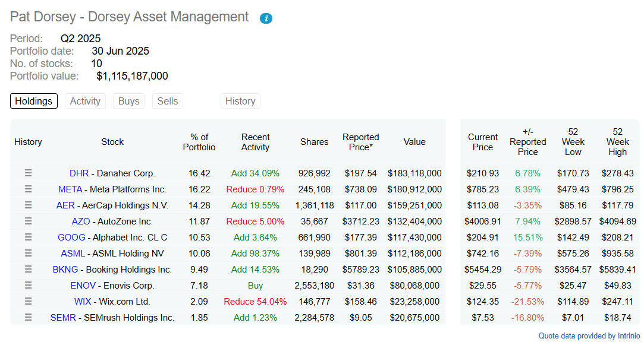Screen dimensions: 644x345
Task: Click the Shares column header
Action: (314, 142)
